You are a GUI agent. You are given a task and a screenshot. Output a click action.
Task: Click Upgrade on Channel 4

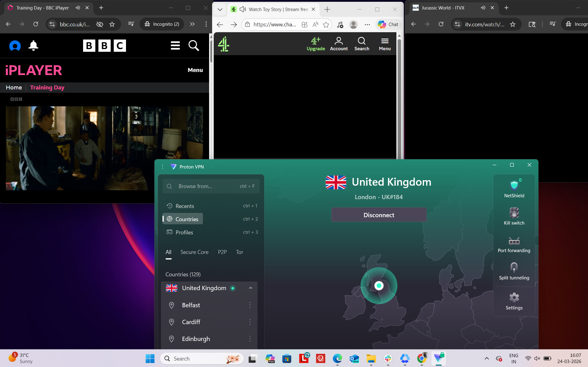click(x=316, y=43)
